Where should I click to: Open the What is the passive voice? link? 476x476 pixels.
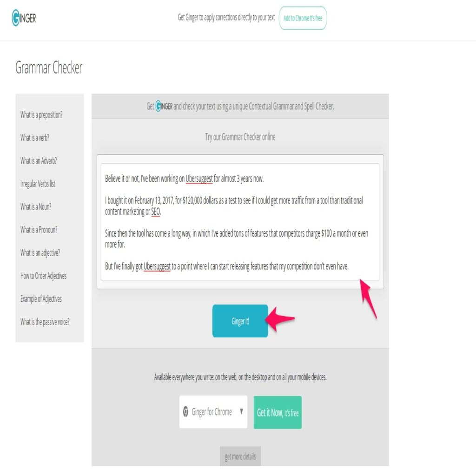(x=45, y=322)
